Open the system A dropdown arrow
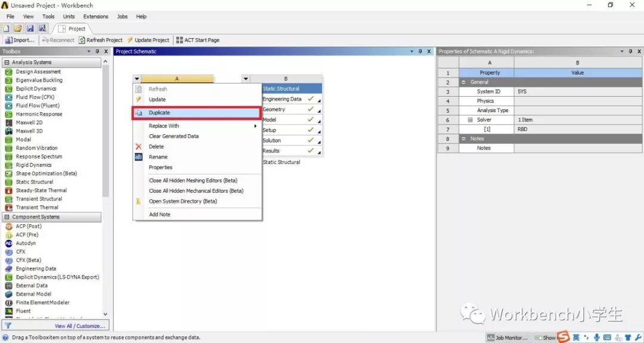Screen dimensions: 644x343 (137, 79)
